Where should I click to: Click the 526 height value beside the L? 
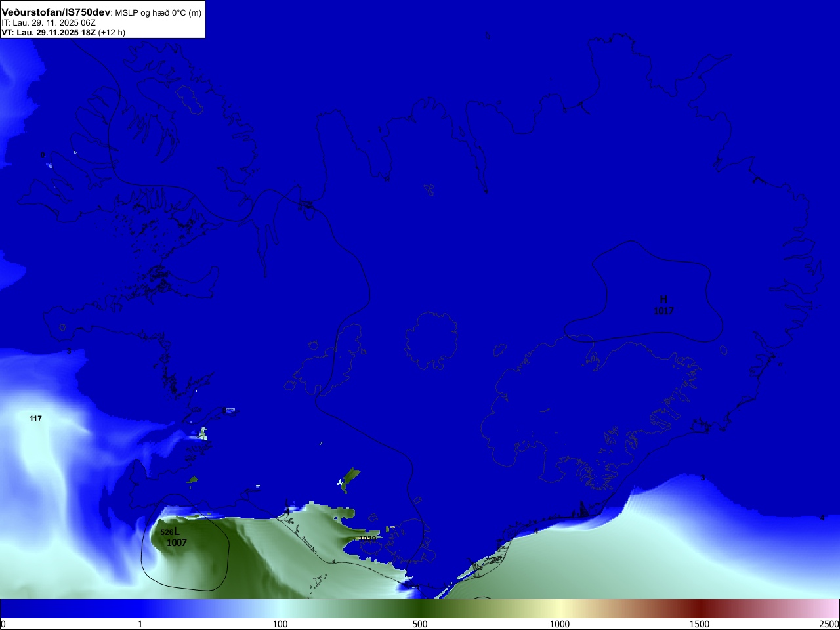[x=167, y=532]
